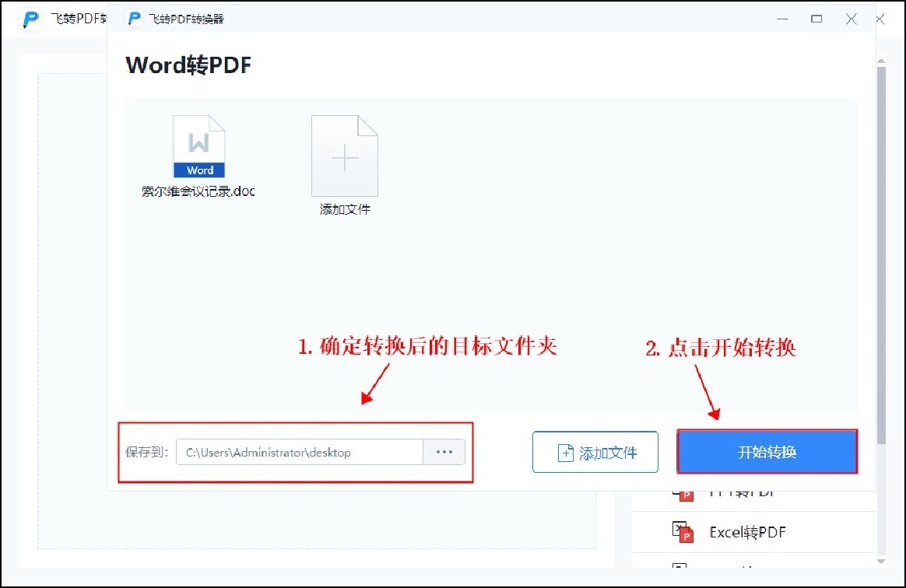906x588 pixels.
Task: Click the 添加文件 button near the bottom
Action: 595,452
